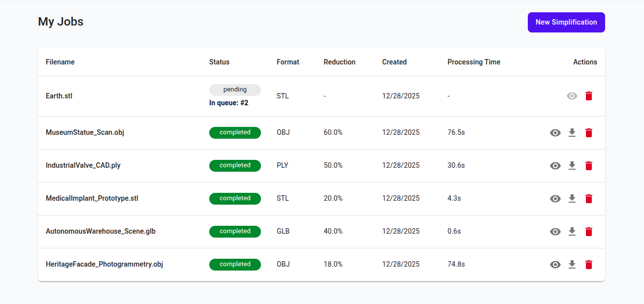The width and height of the screenshot is (644, 304).
Task: Delete the pending Earth.stl job
Action: [x=589, y=96]
